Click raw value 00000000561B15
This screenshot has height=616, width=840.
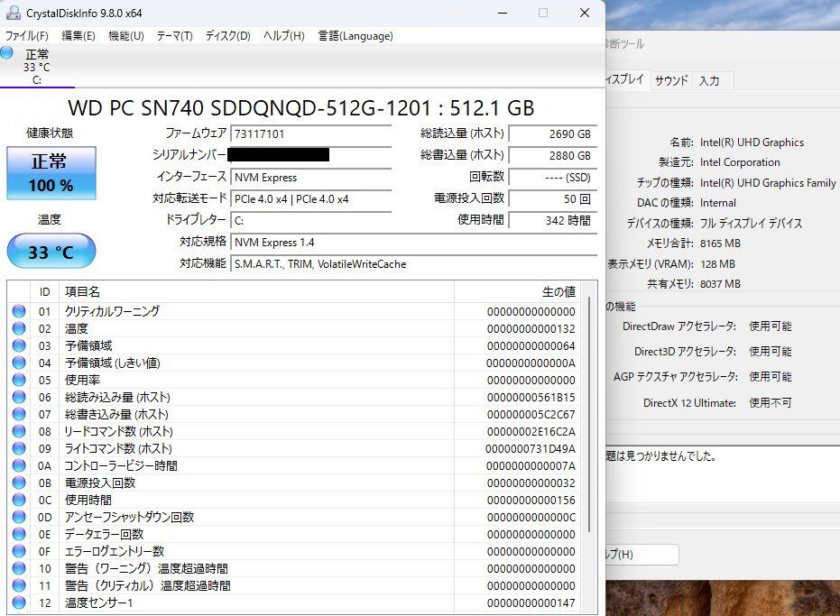[531, 398]
